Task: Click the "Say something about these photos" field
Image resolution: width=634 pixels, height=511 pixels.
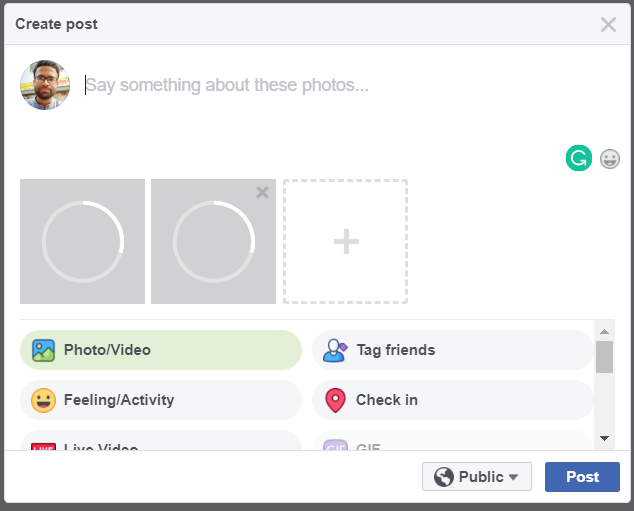Action: (x=300, y=86)
